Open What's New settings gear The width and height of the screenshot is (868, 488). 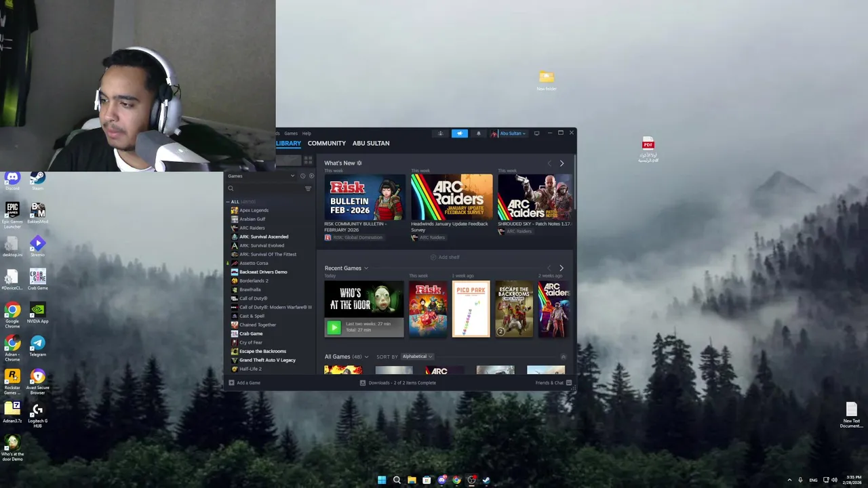(x=359, y=163)
